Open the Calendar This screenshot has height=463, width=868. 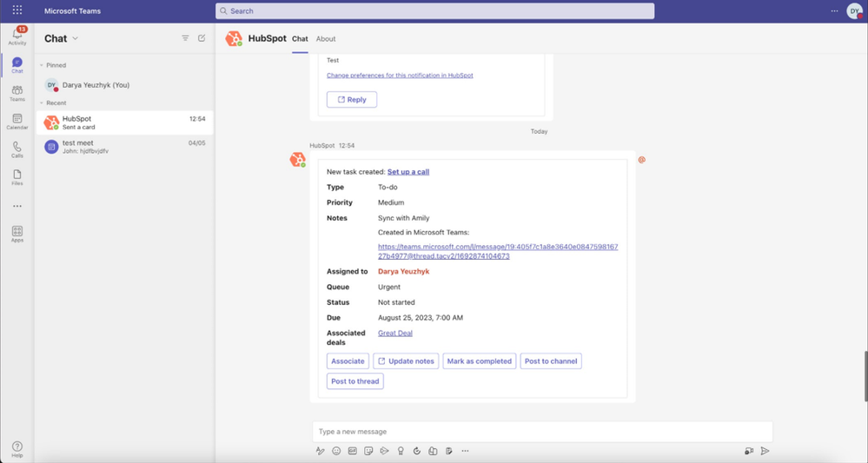click(x=17, y=121)
